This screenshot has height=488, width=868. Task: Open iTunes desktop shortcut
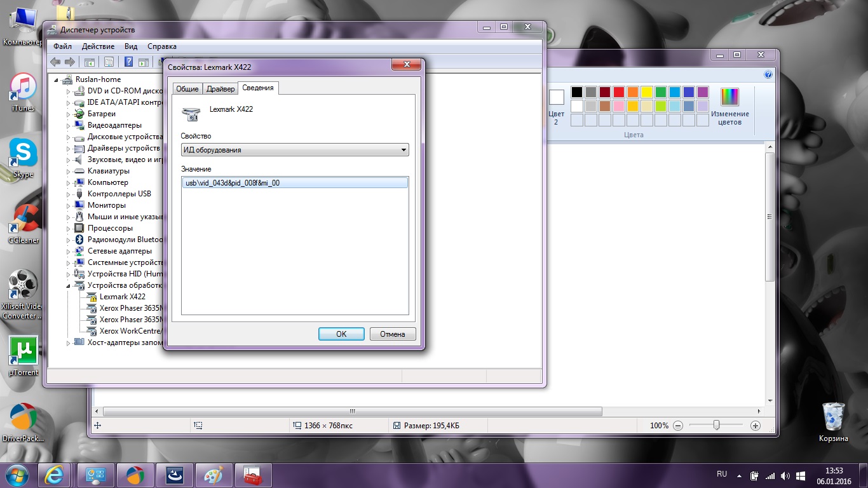(x=23, y=88)
